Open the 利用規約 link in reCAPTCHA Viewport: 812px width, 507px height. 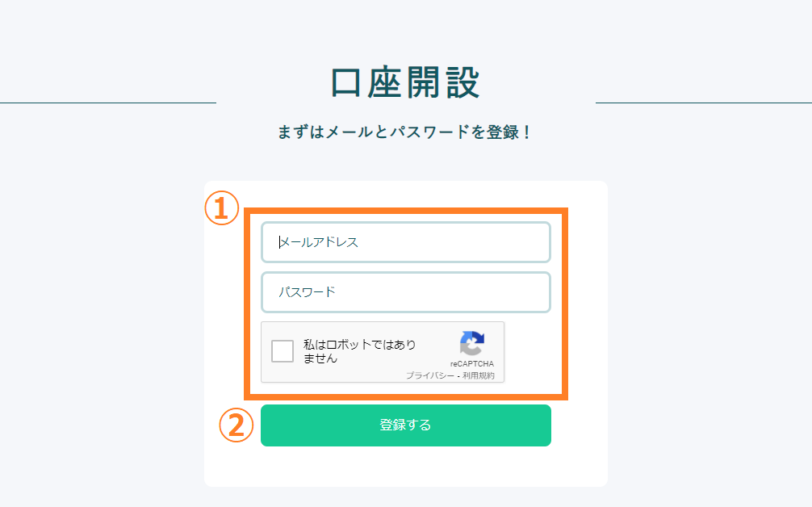coord(478,375)
